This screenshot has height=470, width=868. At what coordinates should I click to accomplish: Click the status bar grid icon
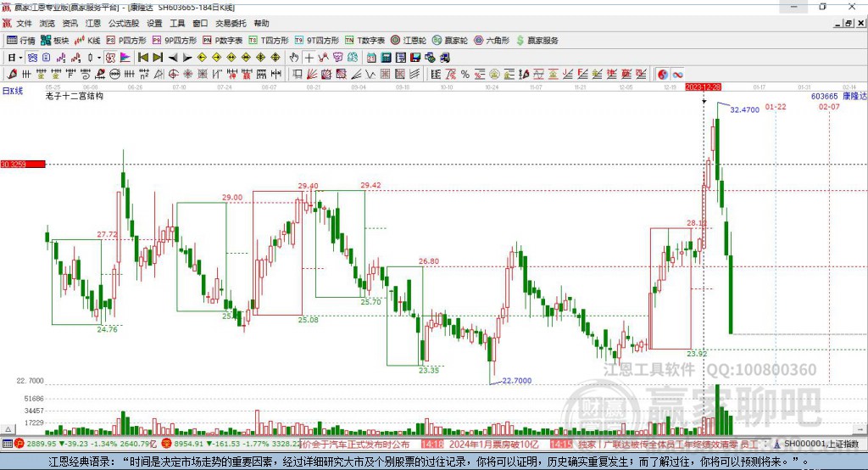7,444
